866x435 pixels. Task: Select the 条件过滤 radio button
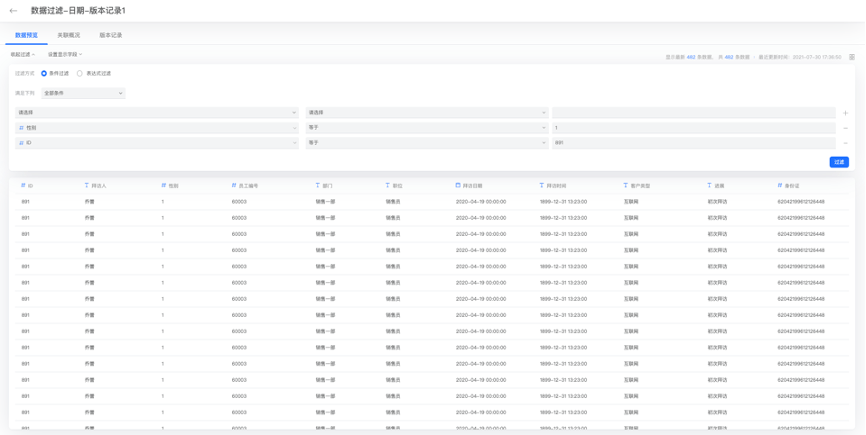(x=44, y=73)
